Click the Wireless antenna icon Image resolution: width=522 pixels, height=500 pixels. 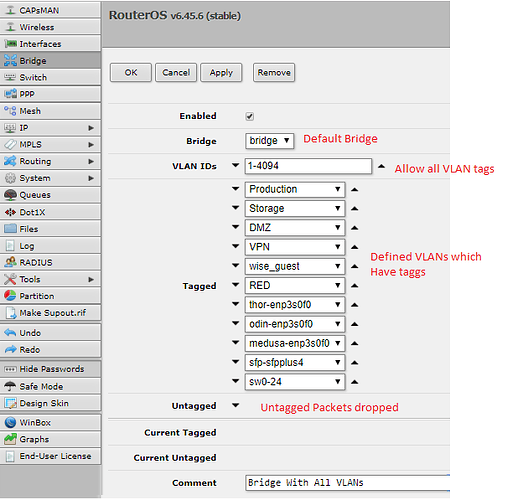pyautogui.click(x=10, y=27)
